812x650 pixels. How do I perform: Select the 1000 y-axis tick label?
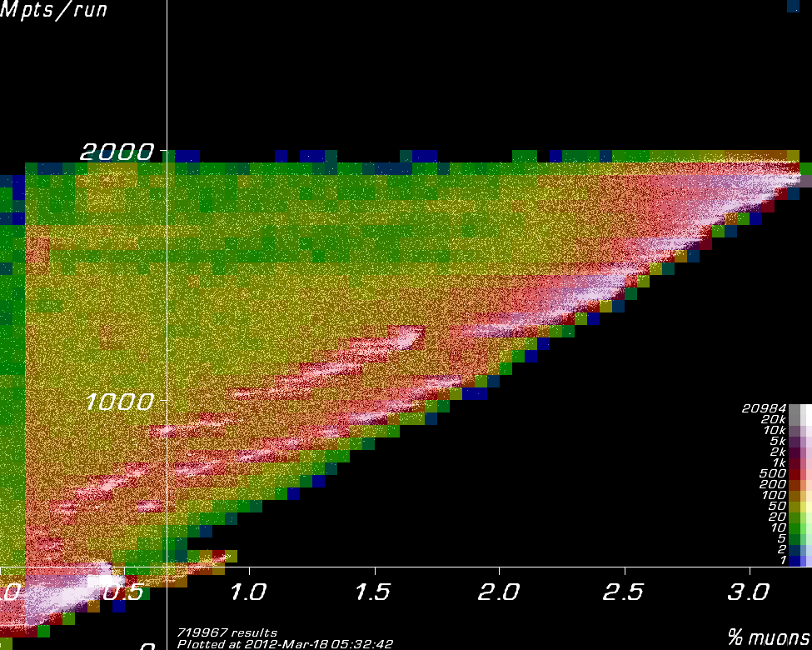(x=120, y=402)
